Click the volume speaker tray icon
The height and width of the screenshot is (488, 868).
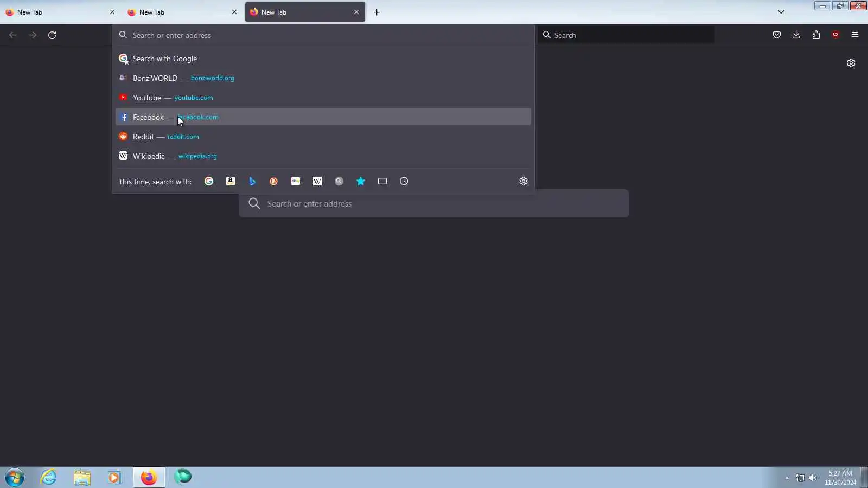point(813,478)
